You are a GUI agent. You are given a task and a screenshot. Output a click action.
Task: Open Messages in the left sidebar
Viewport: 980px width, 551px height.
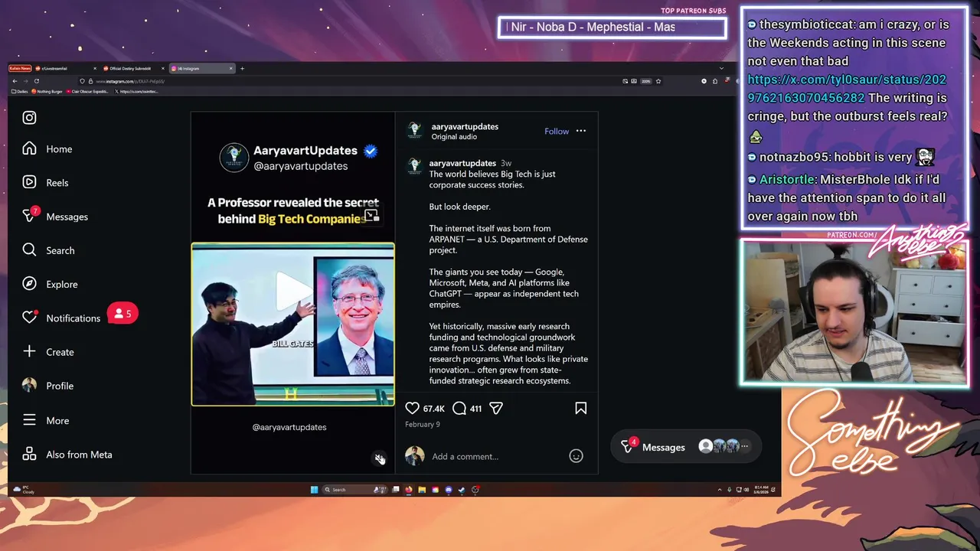[x=55, y=217]
